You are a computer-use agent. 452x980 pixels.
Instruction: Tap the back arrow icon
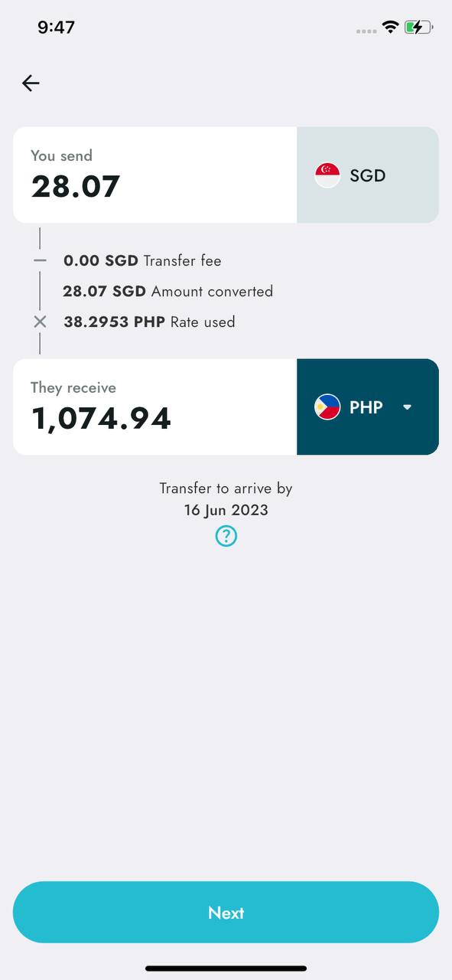(x=31, y=83)
